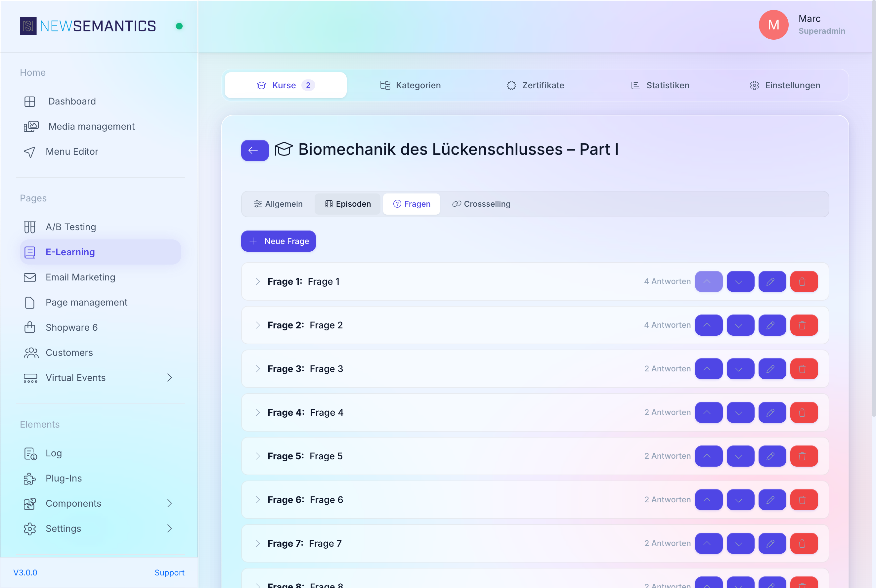Open the Kategorien tab

pos(410,85)
